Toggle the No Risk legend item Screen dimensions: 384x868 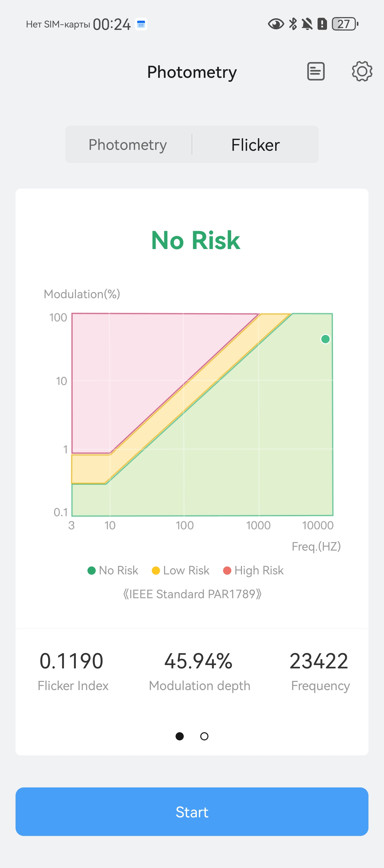coord(113,570)
